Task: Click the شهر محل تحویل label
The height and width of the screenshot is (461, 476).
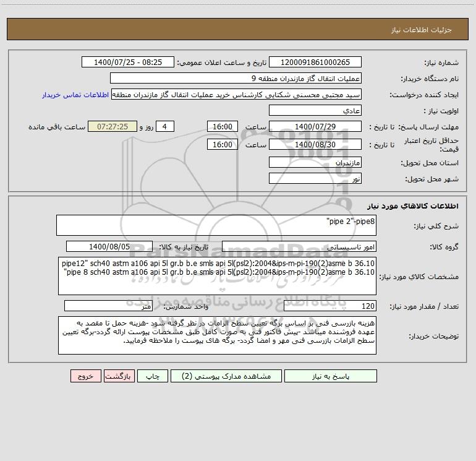Action: click(x=431, y=179)
